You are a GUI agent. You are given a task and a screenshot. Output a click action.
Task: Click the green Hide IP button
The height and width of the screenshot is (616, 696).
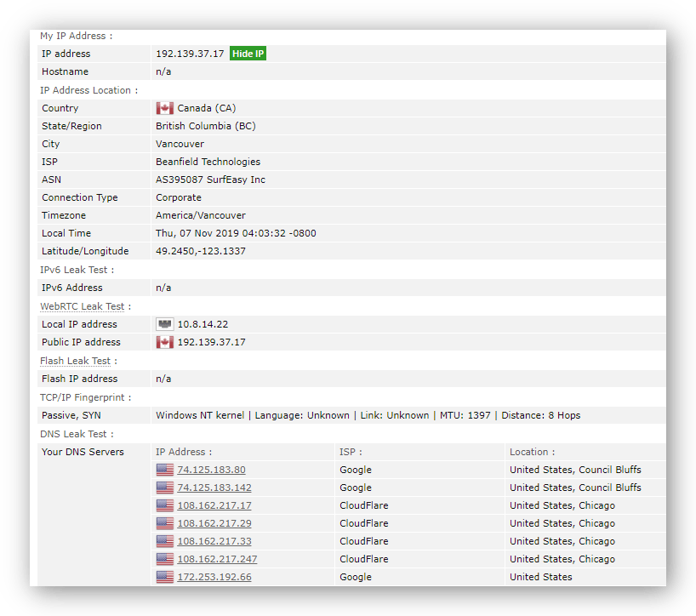pos(248,54)
